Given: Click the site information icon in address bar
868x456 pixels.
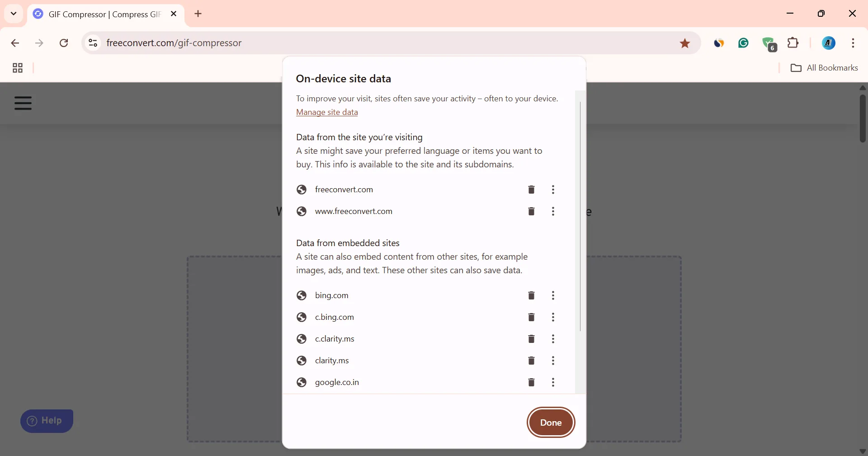Looking at the screenshot, I should coord(93,43).
